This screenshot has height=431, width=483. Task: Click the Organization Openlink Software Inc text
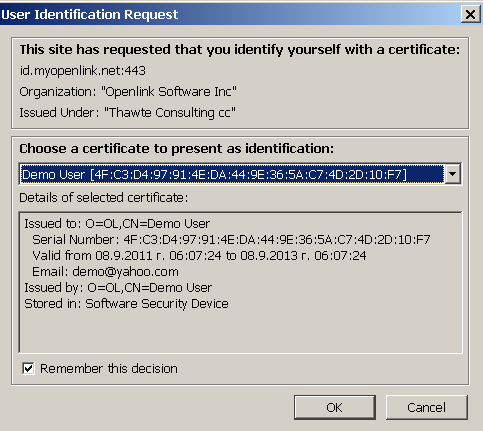(128, 92)
